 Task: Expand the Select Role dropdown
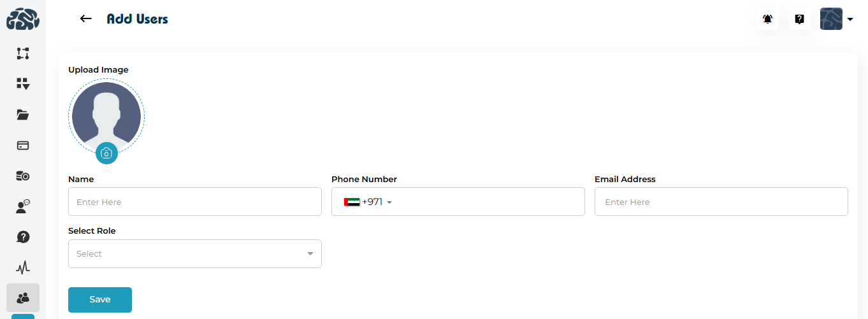pyautogui.click(x=194, y=253)
